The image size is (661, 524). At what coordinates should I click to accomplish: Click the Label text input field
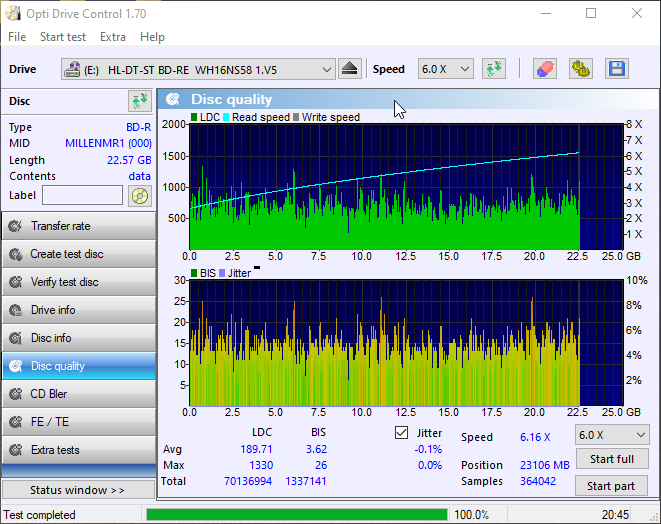(82, 195)
